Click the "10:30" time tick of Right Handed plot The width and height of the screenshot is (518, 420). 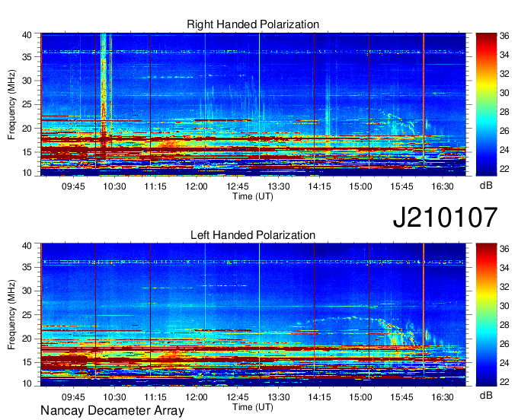tap(114, 186)
